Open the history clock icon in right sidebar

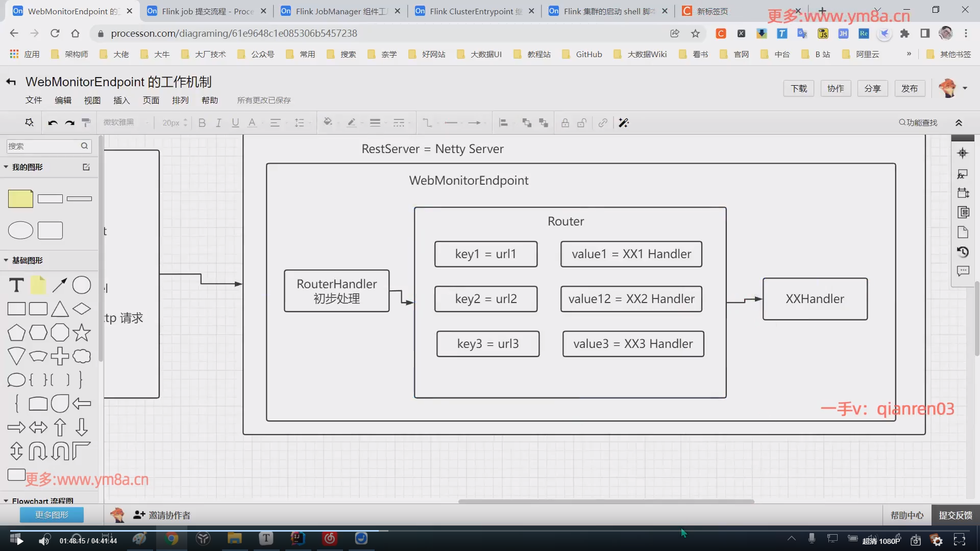pyautogui.click(x=963, y=252)
